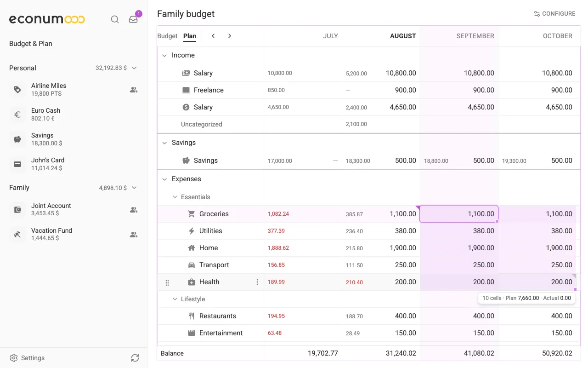This screenshot has height=368, width=588.
Task: Collapse the Income section
Action: click(164, 55)
